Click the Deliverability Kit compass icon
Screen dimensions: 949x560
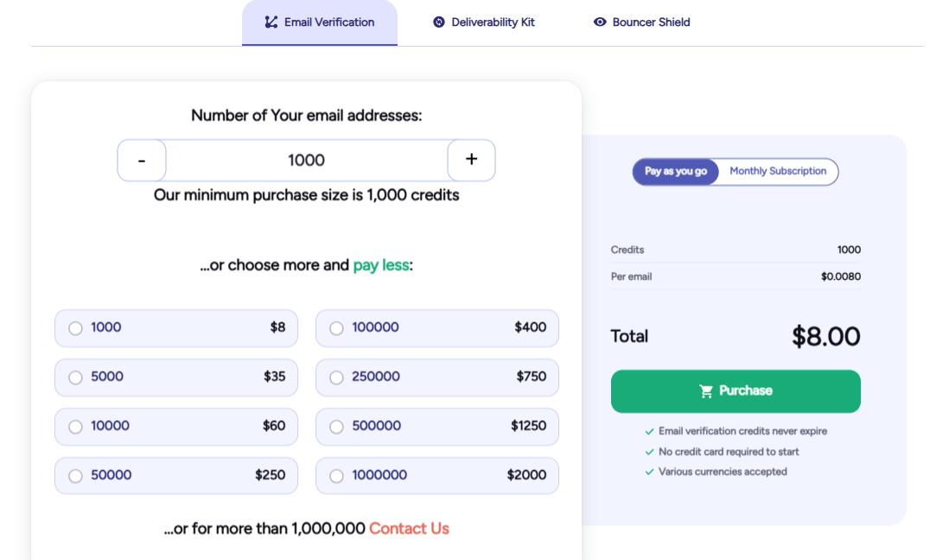[x=437, y=22]
